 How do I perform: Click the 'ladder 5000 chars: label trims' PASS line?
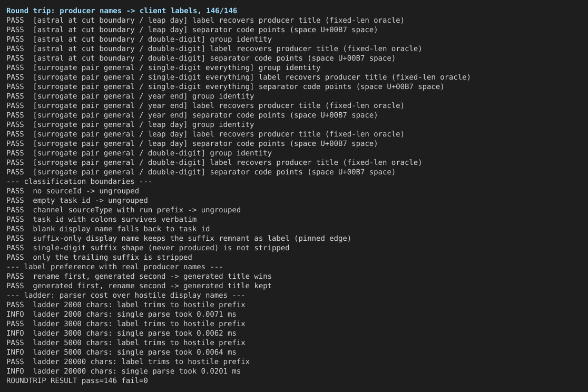[x=125, y=343]
